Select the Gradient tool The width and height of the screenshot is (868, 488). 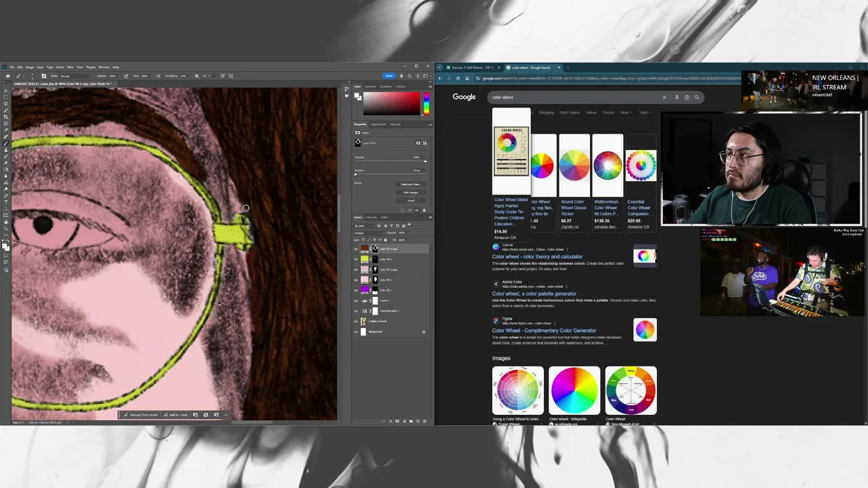click(6, 169)
